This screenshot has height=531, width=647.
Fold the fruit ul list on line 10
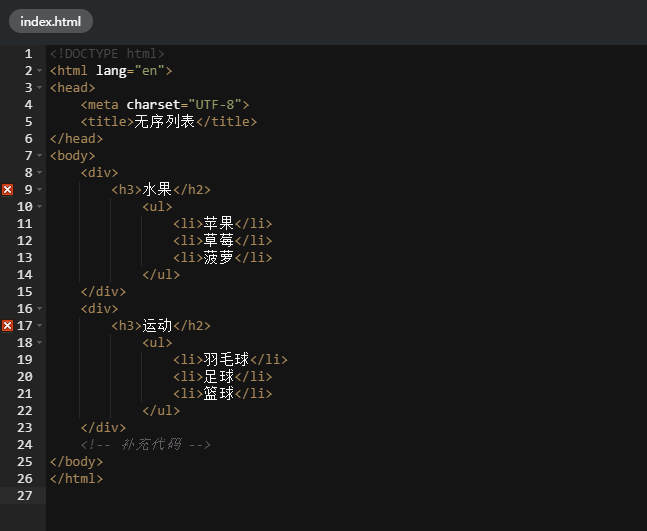click(40, 206)
